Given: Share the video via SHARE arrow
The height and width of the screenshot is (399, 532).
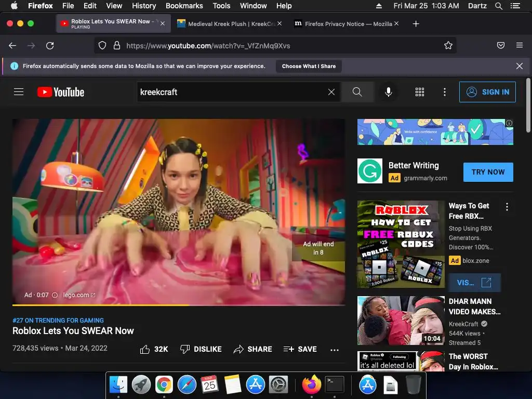Looking at the screenshot, I should pyautogui.click(x=253, y=349).
